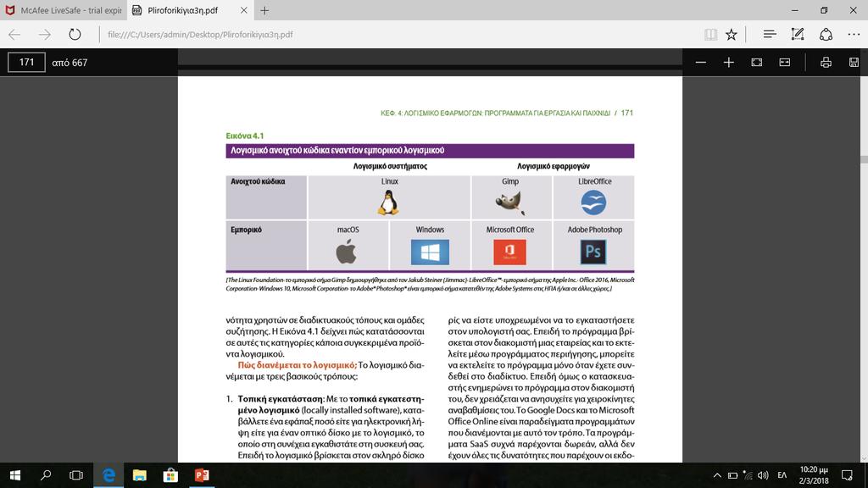Image resolution: width=868 pixels, height=488 pixels.
Task: Open taskbar search
Action: click(x=46, y=475)
